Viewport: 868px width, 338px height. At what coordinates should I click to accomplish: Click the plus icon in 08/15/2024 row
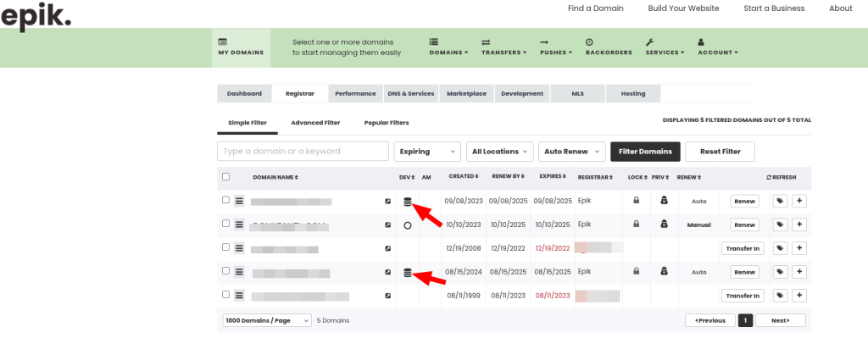click(799, 272)
